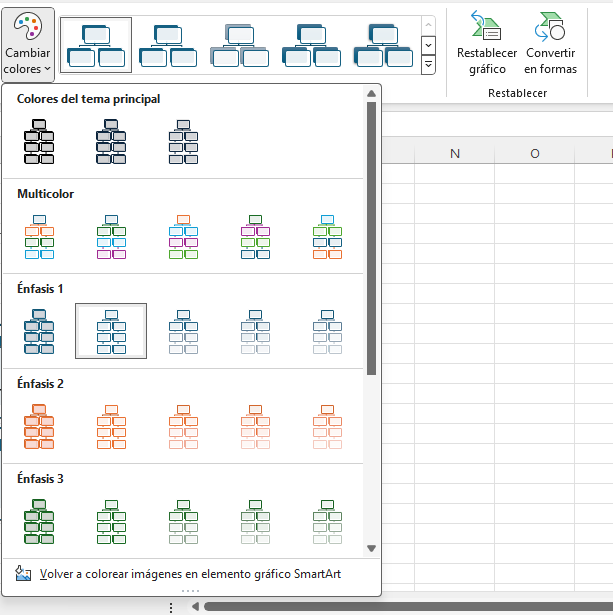613x615 pixels.
Task: Apply first Multicolor color scheme
Action: coord(39,237)
